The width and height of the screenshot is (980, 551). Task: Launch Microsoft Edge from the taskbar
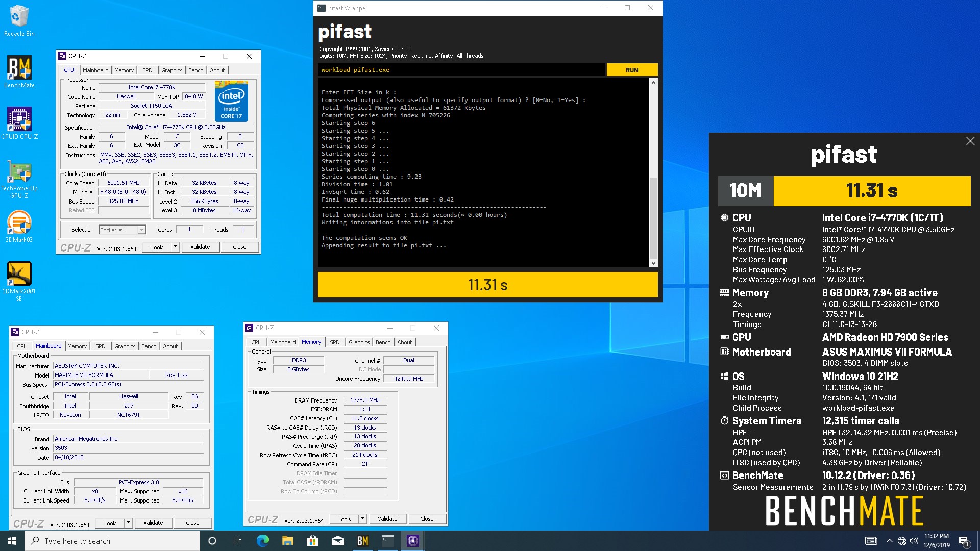[x=262, y=541]
